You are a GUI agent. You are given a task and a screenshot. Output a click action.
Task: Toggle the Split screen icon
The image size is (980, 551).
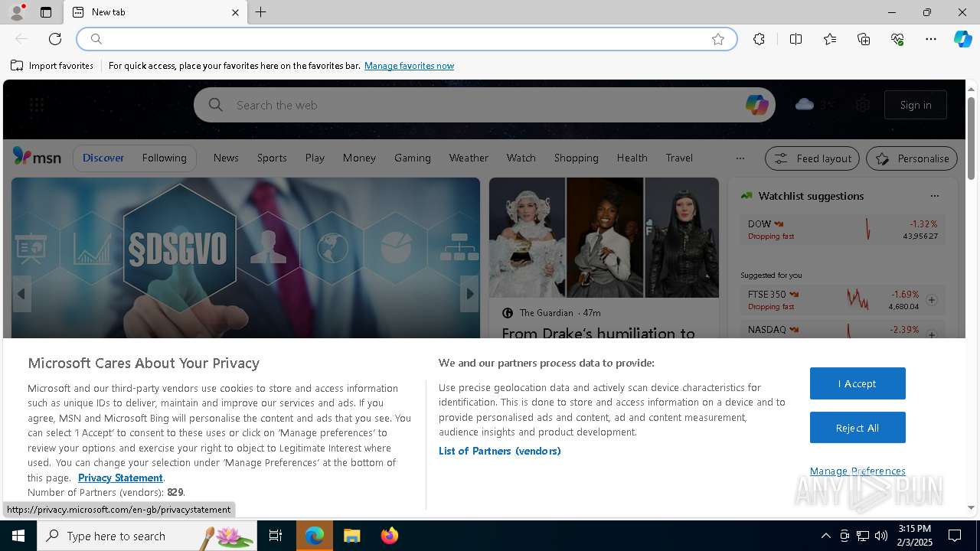point(795,39)
